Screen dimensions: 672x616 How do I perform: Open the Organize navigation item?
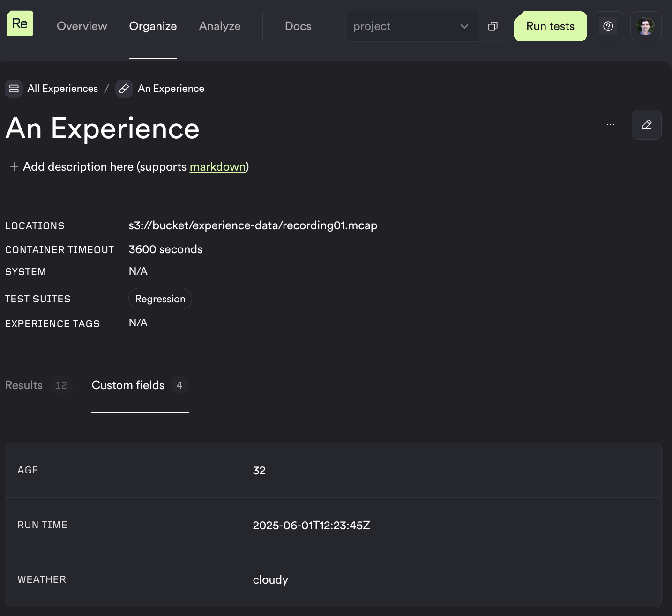[153, 26]
